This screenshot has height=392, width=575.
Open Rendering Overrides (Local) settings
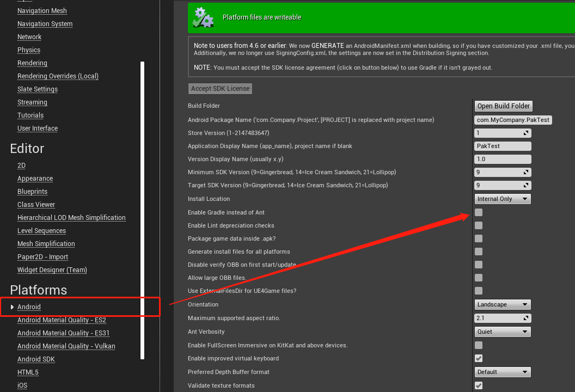tap(58, 76)
